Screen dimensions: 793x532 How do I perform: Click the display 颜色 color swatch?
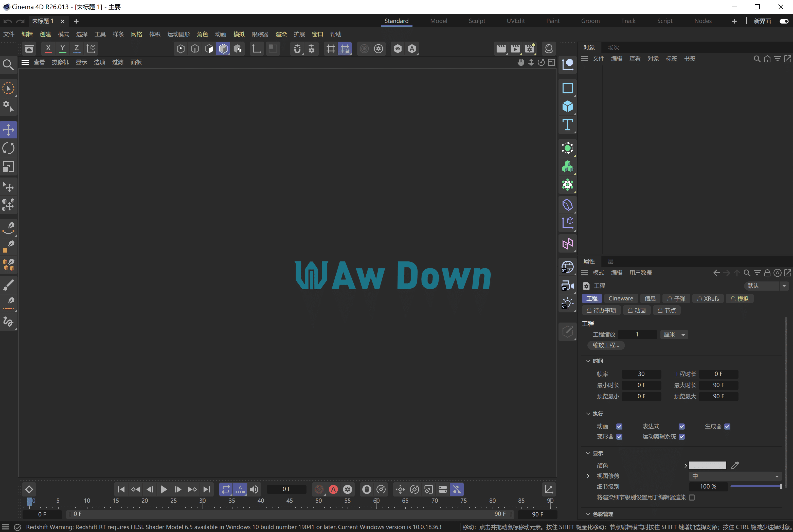707,466
